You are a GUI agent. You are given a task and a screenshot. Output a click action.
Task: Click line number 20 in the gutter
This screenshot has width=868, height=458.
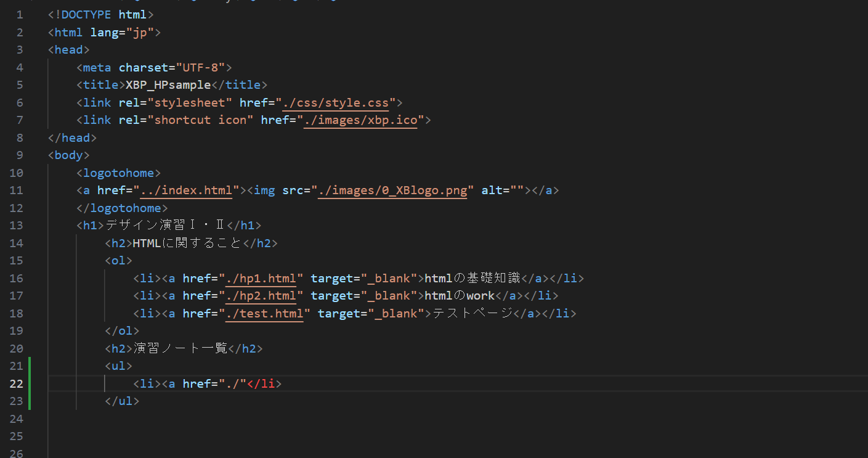pos(17,348)
